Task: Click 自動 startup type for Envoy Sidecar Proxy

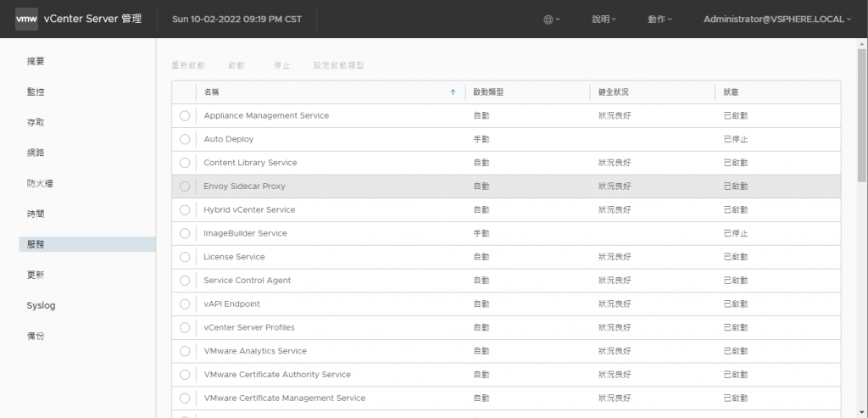Action: point(481,187)
